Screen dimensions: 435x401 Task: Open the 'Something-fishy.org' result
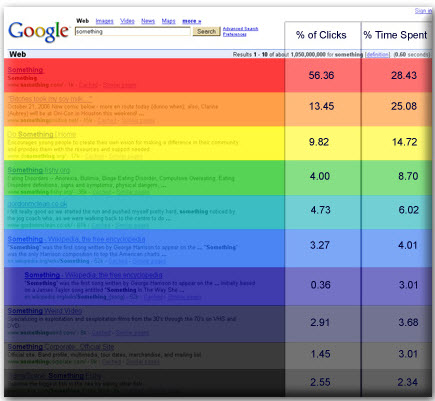(39, 170)
